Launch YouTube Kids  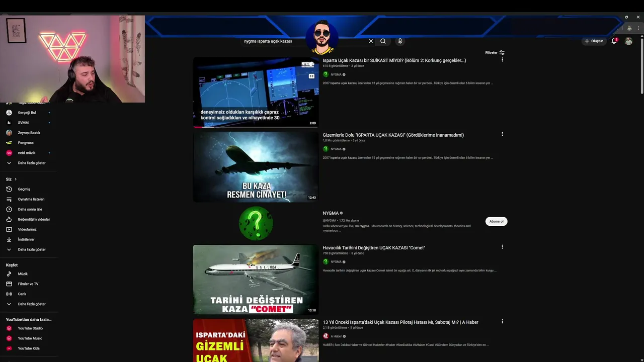(29, 348)
